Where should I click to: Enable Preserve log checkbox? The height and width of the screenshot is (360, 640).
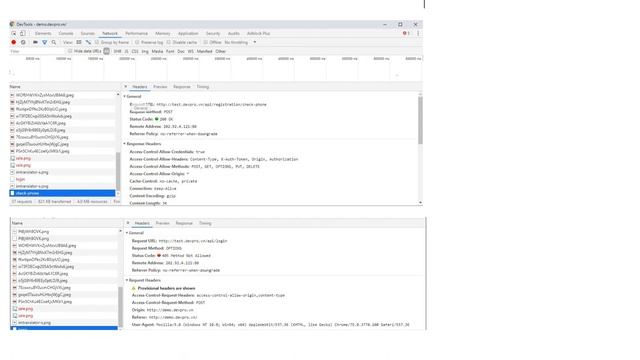click(137, 42)
